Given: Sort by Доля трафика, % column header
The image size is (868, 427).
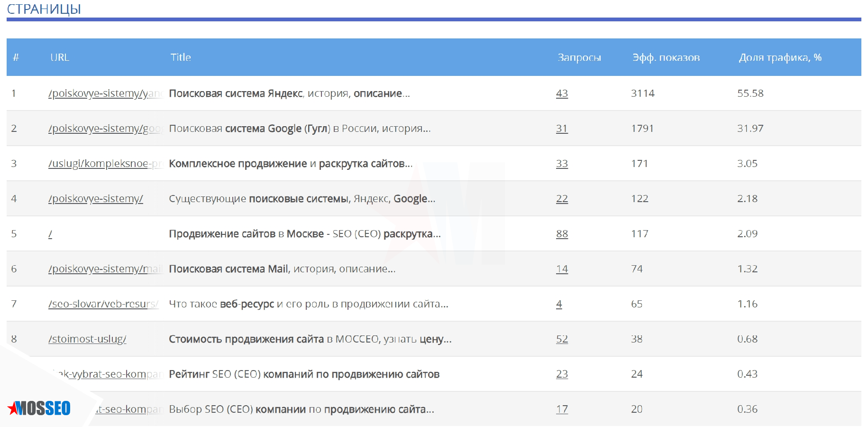Looking at the screenshot, I should click(780, 57).
